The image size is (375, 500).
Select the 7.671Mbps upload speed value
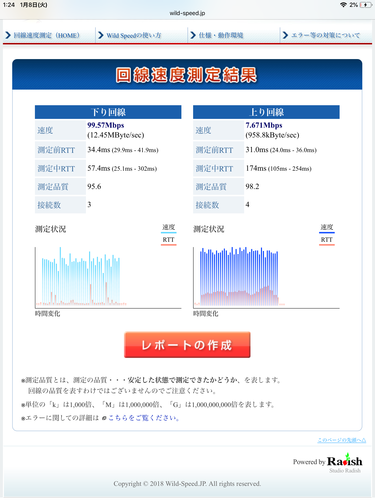coord(264,125)
